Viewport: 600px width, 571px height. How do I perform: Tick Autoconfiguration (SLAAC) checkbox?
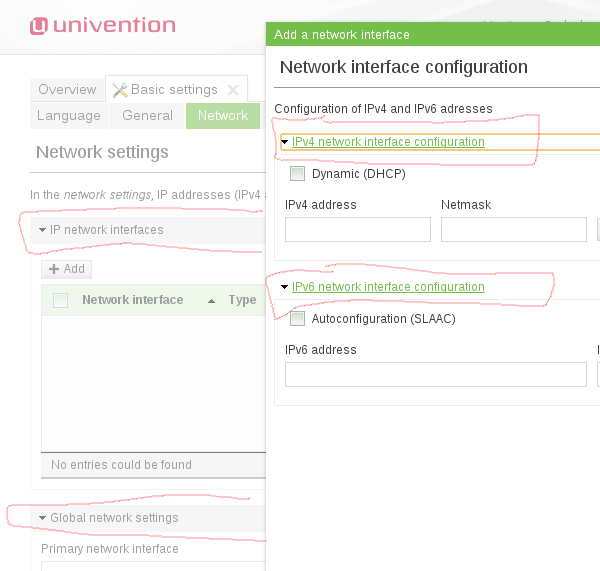click(297, 319)
